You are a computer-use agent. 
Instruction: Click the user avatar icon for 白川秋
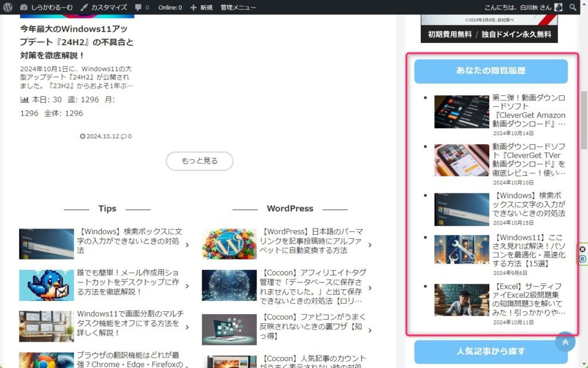coord(558,7)
